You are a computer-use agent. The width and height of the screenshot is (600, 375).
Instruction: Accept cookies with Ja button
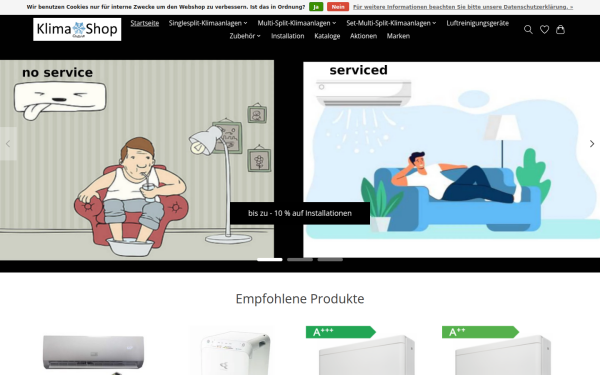316,7
